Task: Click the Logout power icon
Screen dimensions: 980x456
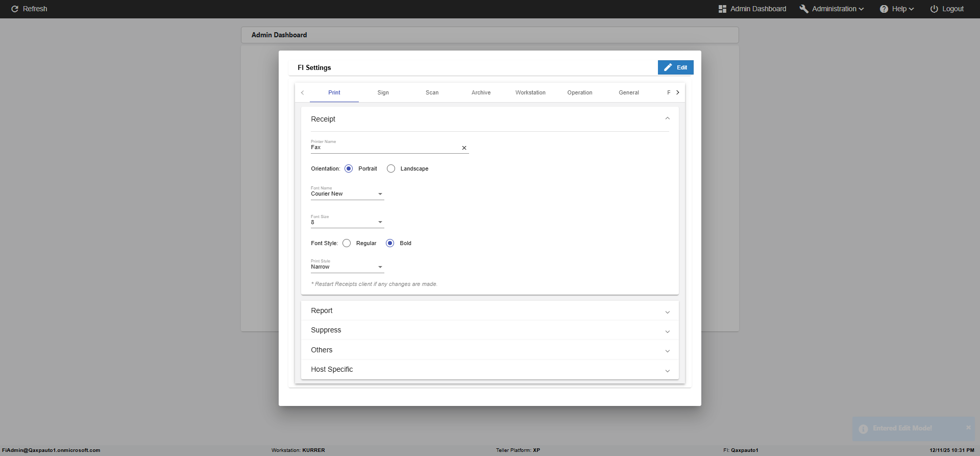Action: coord(934,9)
